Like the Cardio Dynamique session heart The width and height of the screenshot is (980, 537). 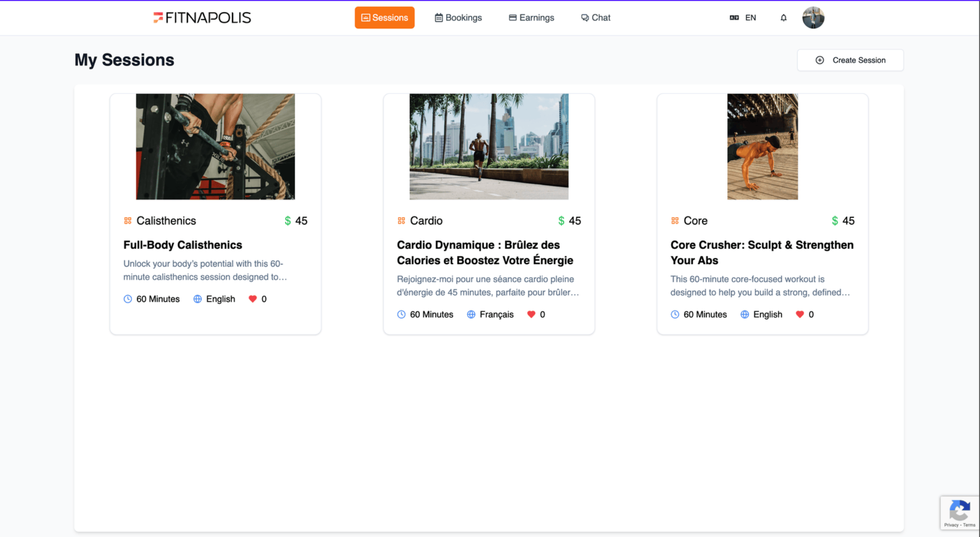(531, 314)
